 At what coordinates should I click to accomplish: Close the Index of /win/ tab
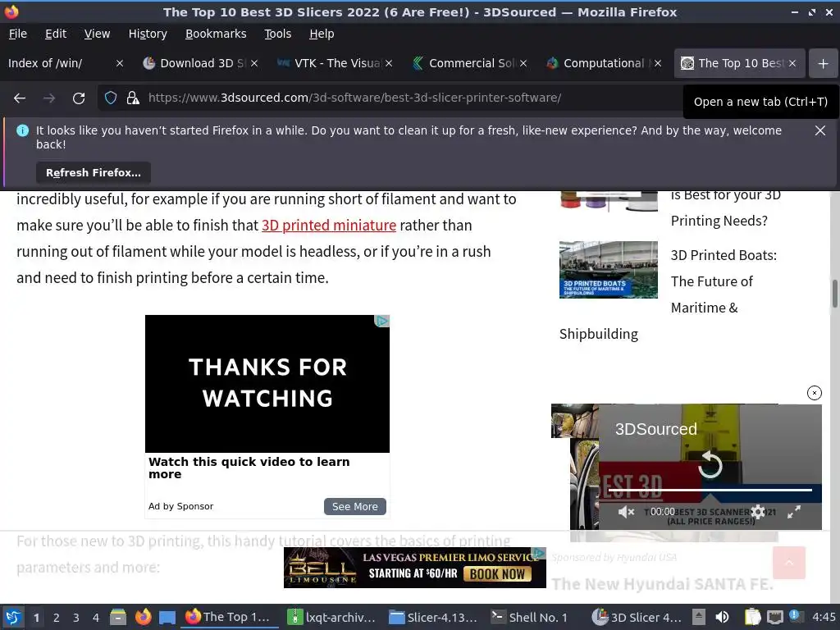[x=120, y=63]
